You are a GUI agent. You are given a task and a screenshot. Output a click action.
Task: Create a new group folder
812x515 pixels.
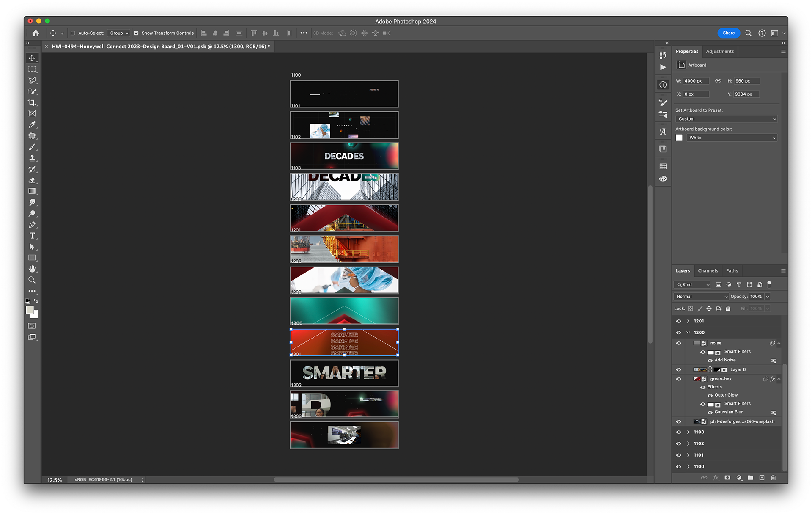click(750, 478)
